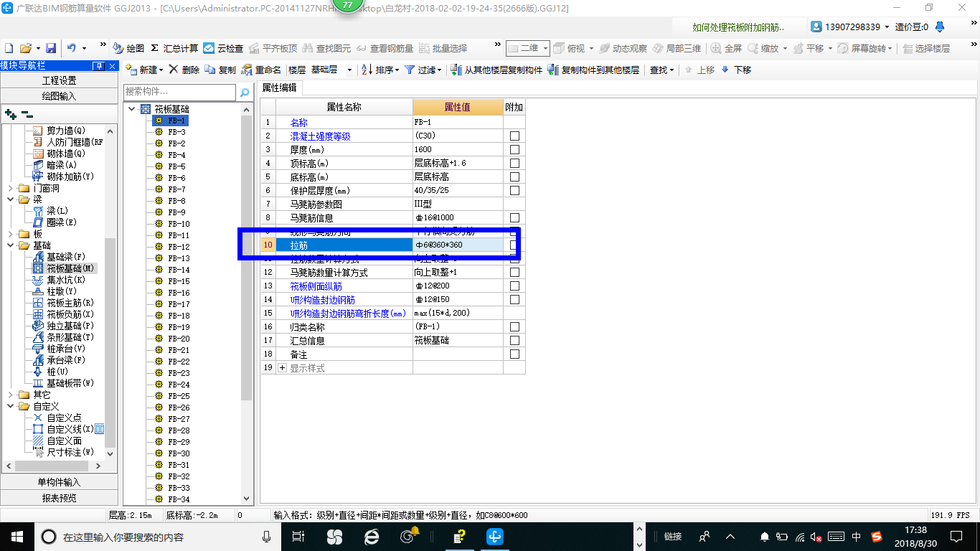Expand the 其它 folder
Screen dimensions: 980x551
point(11,395)
